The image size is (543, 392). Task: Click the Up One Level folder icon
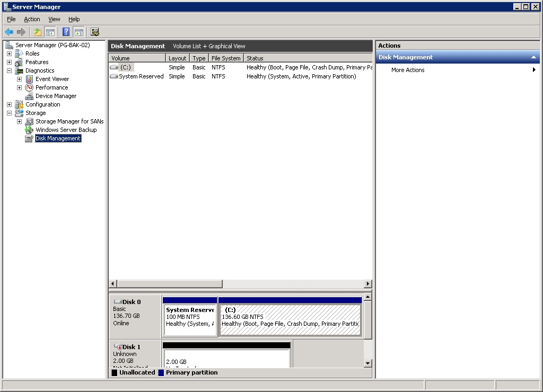point(38,32)
